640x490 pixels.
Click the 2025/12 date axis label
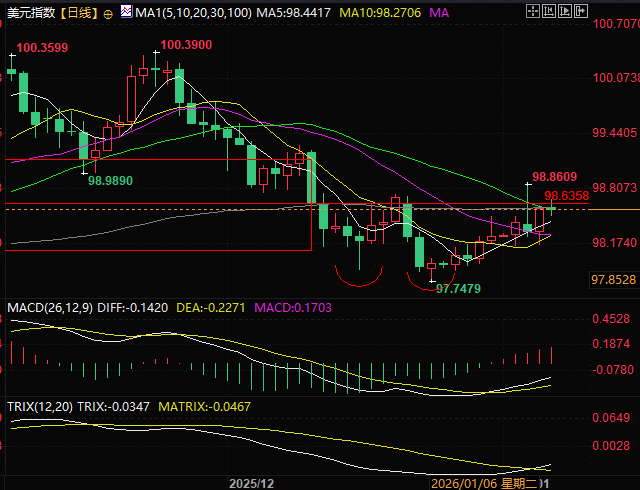(251, 482)
